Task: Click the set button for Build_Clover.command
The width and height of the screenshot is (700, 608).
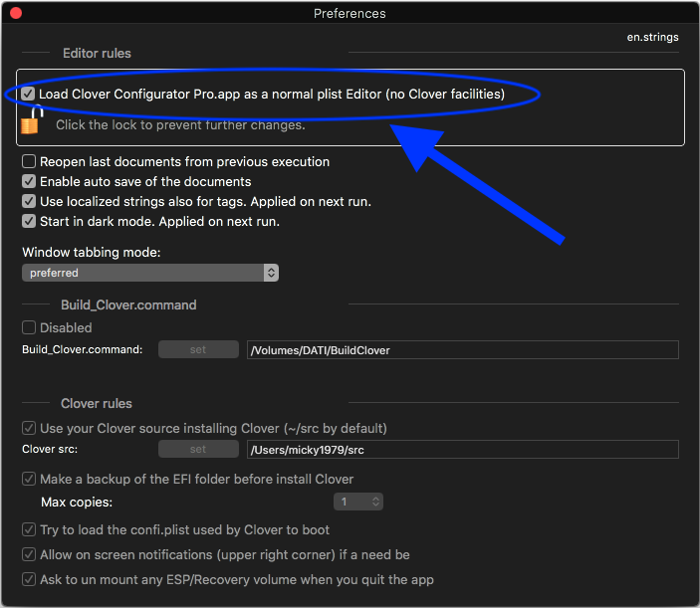Action: (x=198, y=349)
